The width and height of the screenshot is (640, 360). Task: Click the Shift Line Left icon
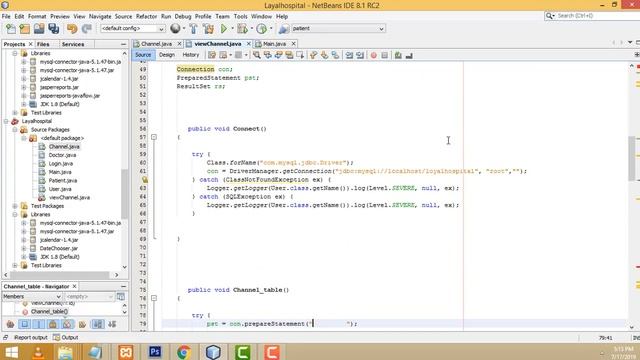pyautogui.click(x=349, y=55)
